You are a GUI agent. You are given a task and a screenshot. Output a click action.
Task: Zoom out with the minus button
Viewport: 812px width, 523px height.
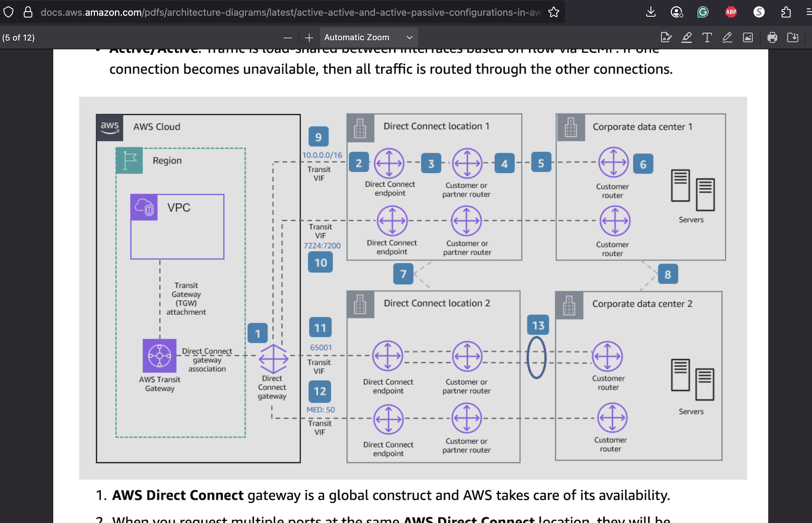click(x=288, y=37)
